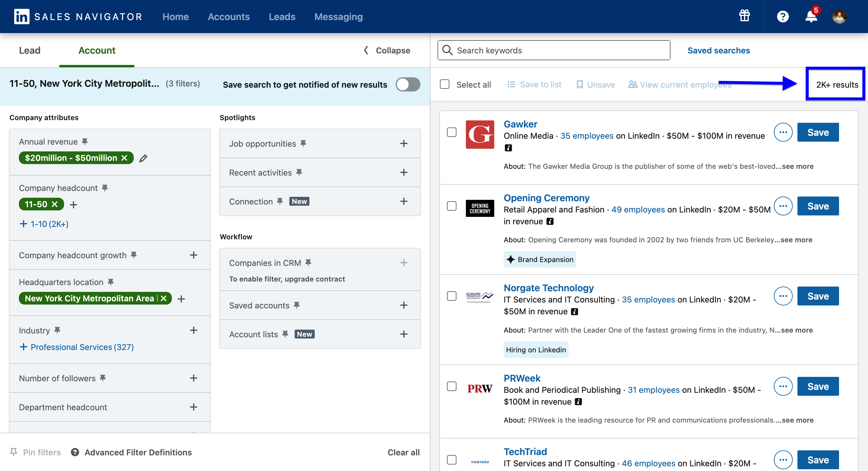Go to Home in navigation
Screen dimensions: 868x471
[176, 17]
